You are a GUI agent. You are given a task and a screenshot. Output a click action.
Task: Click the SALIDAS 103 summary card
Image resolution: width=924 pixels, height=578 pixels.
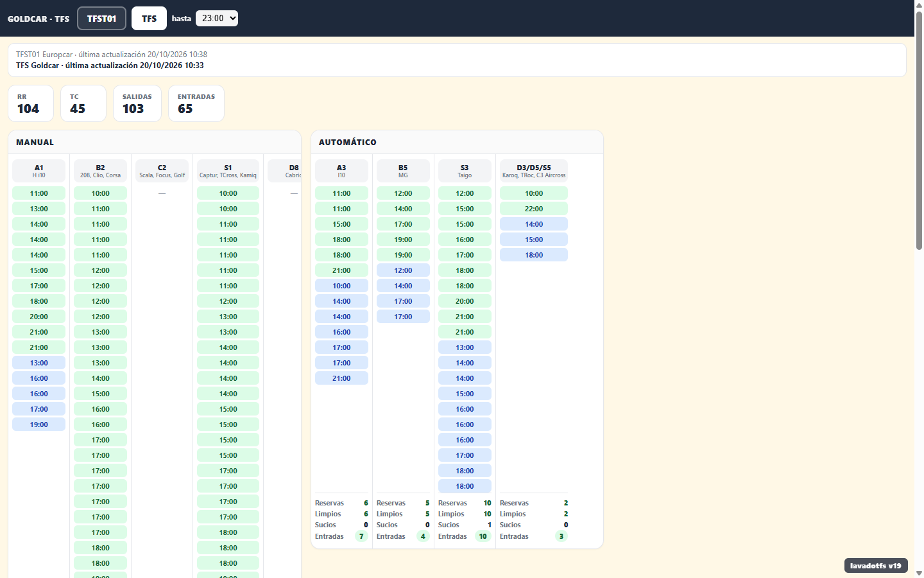point(137,103)
